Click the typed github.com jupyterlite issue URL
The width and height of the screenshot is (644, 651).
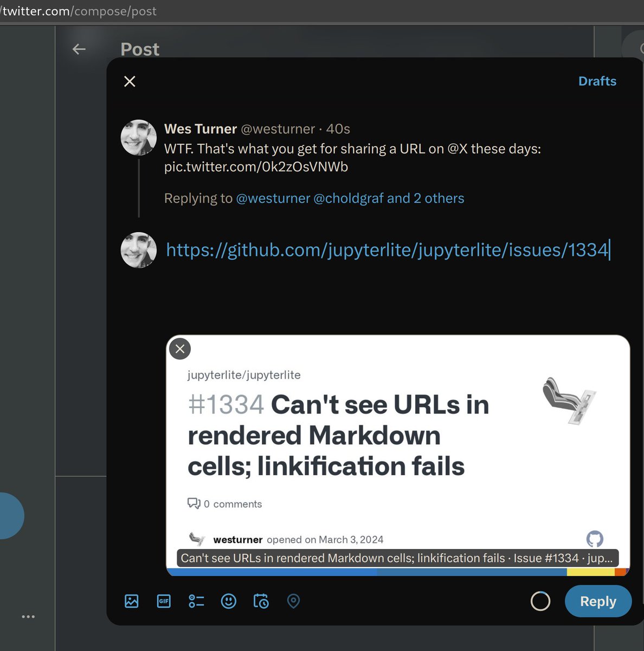pos(387,250)
